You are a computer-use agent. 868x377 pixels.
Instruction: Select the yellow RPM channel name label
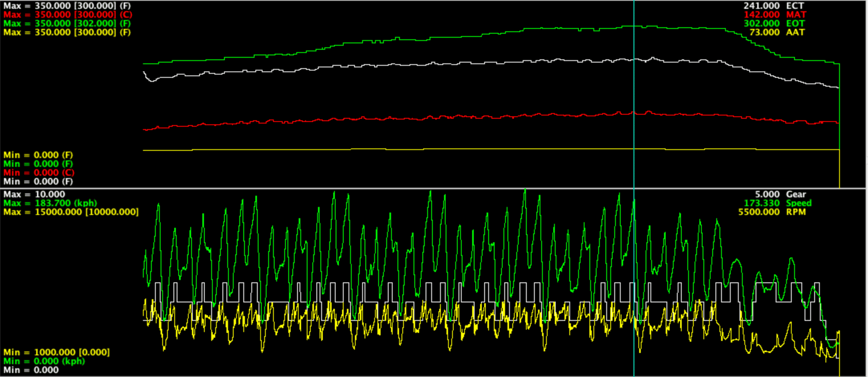tap(796, 212)
